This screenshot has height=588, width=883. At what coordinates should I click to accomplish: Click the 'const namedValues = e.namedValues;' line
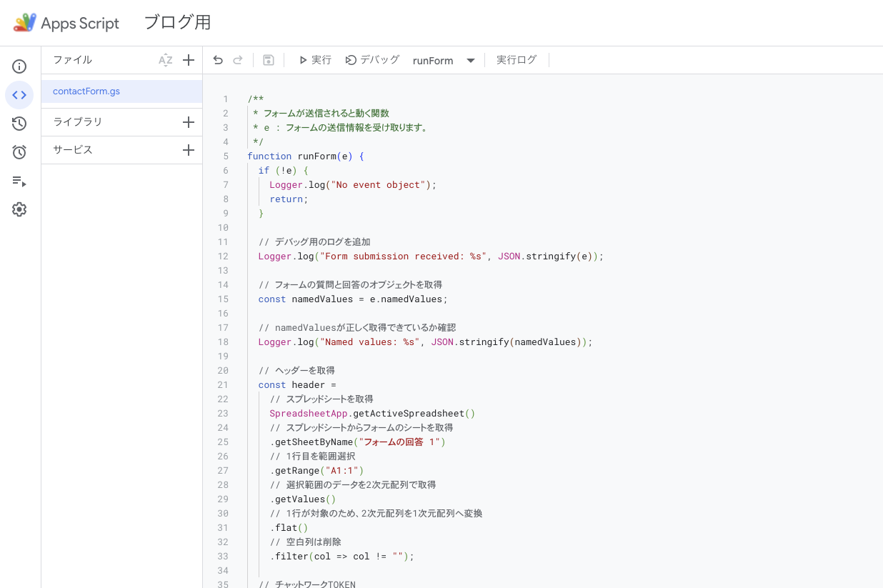point(354,299)
